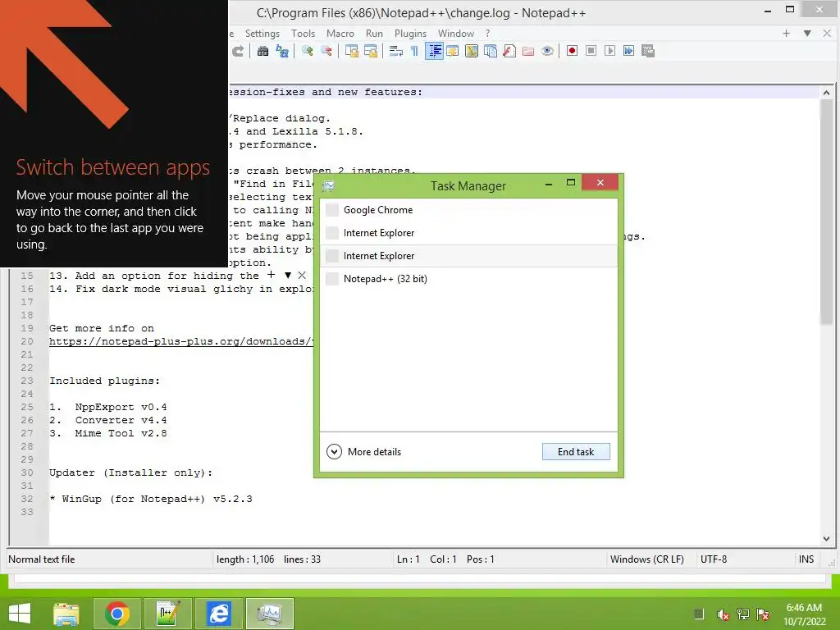Select Notepad++ (32 bit) task
This screenshot has height=630, width=840.
pyautogui.click(x=468, y=279)
